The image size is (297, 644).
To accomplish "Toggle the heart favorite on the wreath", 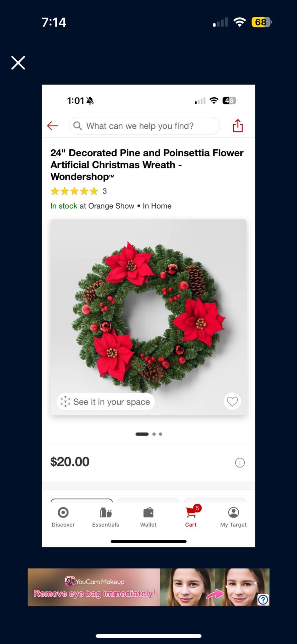I will pos(232,401).
